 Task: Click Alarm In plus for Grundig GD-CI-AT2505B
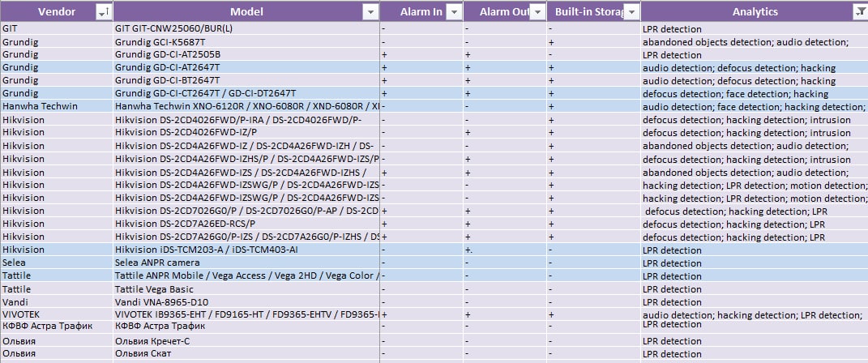point(421,55)
